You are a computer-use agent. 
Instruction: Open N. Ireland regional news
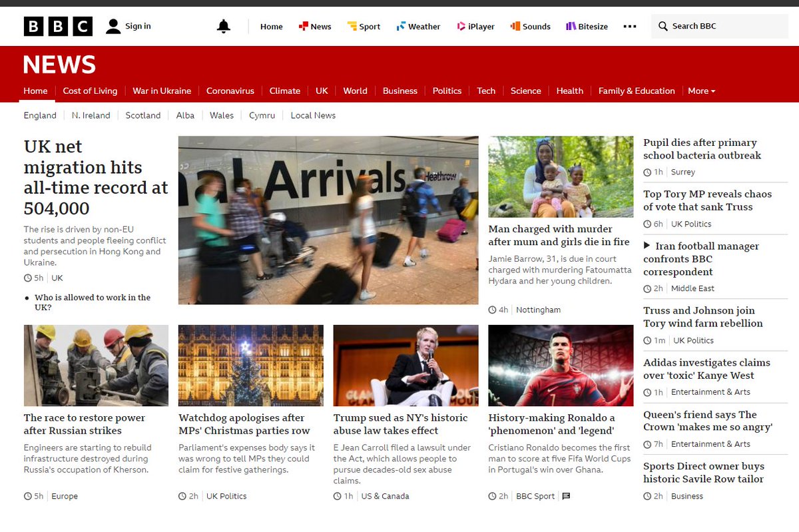pyautogui.click(x=91, y=115)
